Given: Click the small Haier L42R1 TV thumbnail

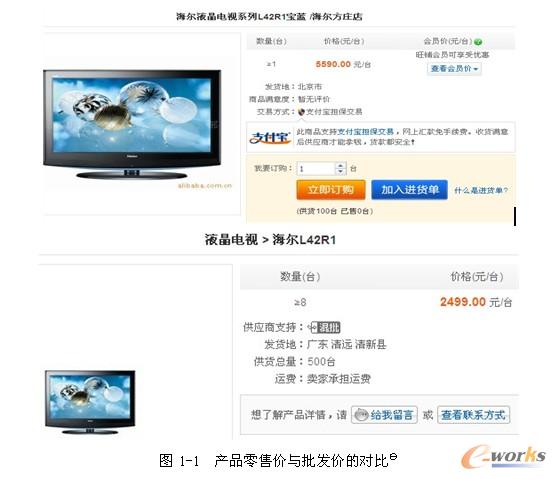Looking at the screenshot, I should (90, 402).
